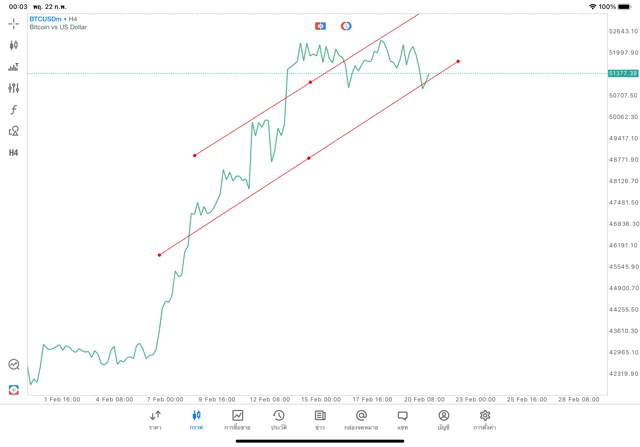
Task: Open the BTCUSDm symbol selector
Action: pyautogui.click(x=44, y=18)
